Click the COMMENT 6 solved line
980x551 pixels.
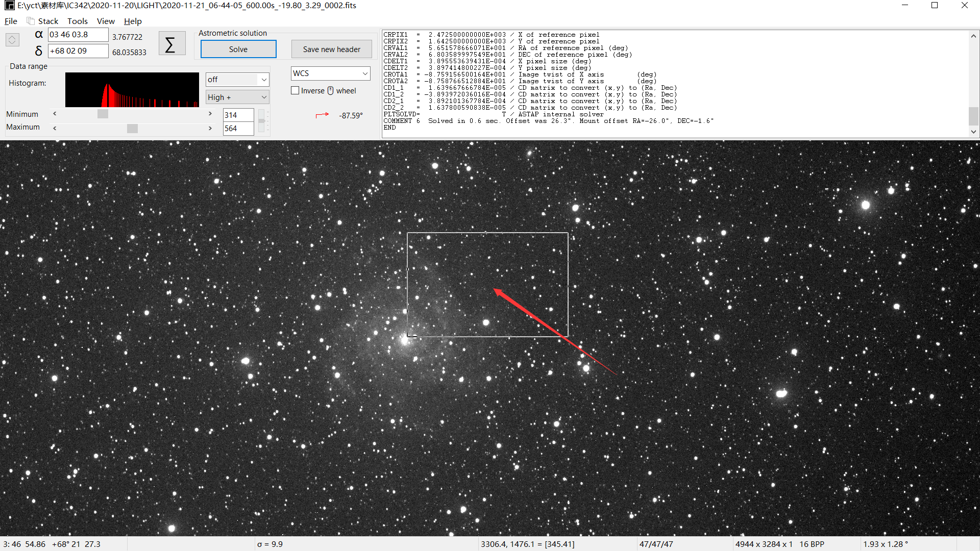click(549, 121)
